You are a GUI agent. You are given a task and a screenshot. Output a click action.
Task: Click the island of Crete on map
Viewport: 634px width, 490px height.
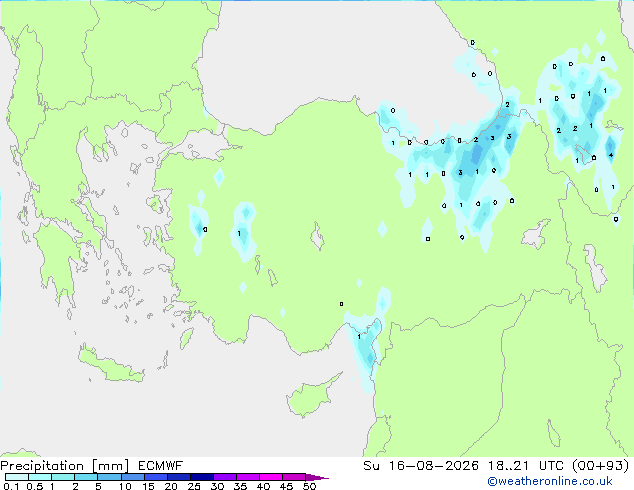click(111, 365)
